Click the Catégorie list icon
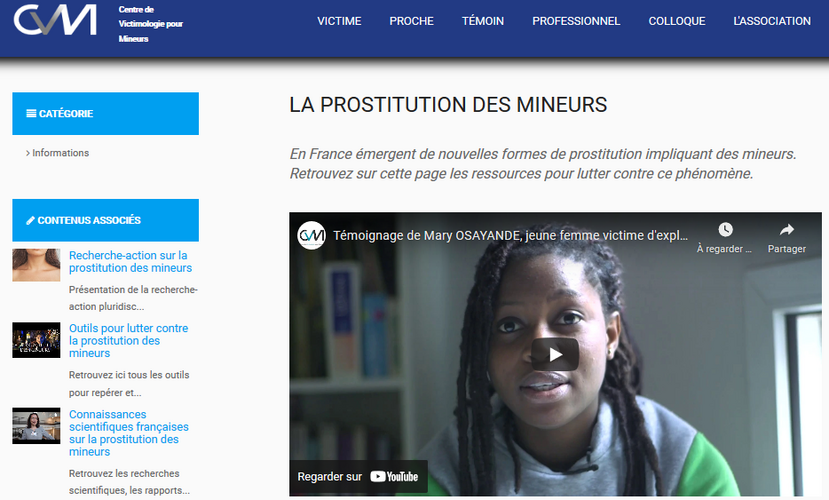Viewport: 829px width, 500px height. 31,114
